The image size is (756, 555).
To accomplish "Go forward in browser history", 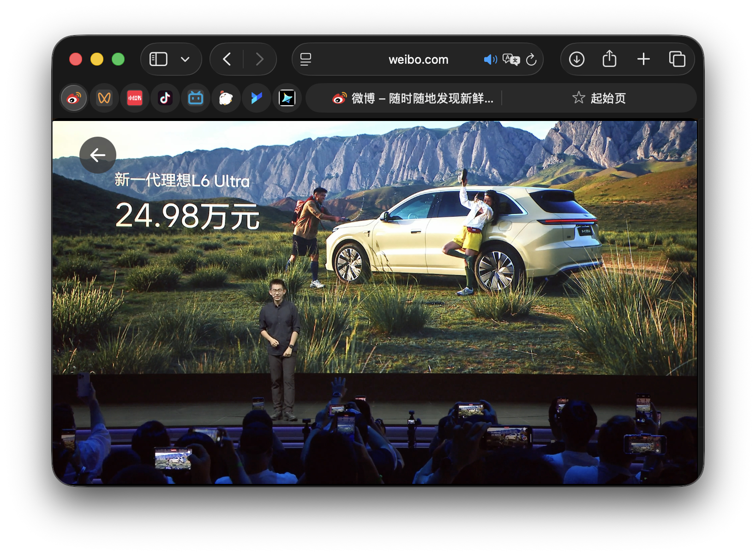I will click(260, 59).
